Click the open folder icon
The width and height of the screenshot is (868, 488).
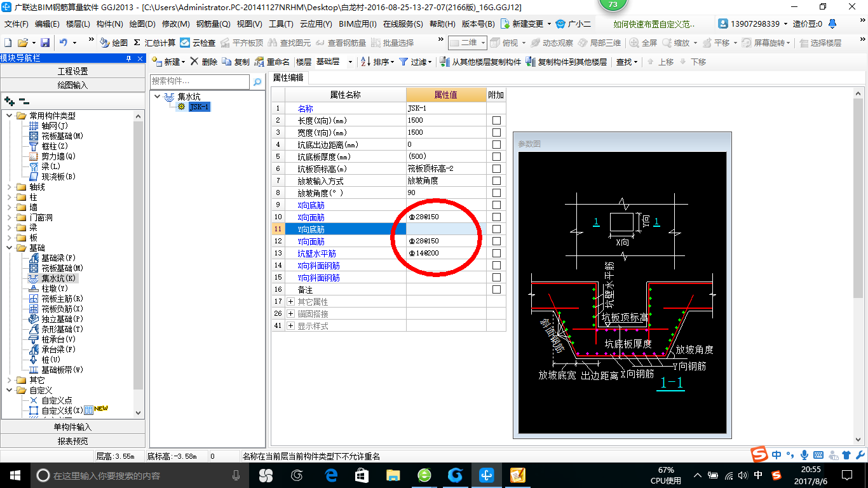pos(22,43)
